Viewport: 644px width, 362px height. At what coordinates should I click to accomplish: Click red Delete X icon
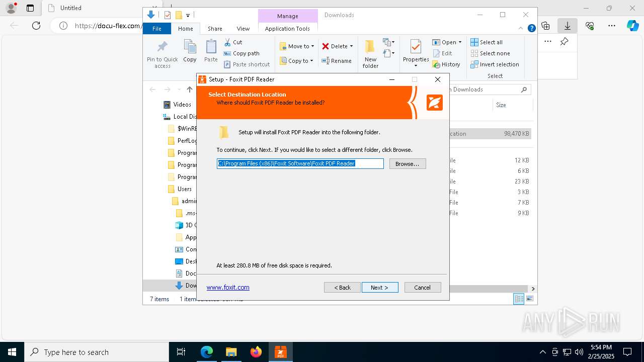326,46
